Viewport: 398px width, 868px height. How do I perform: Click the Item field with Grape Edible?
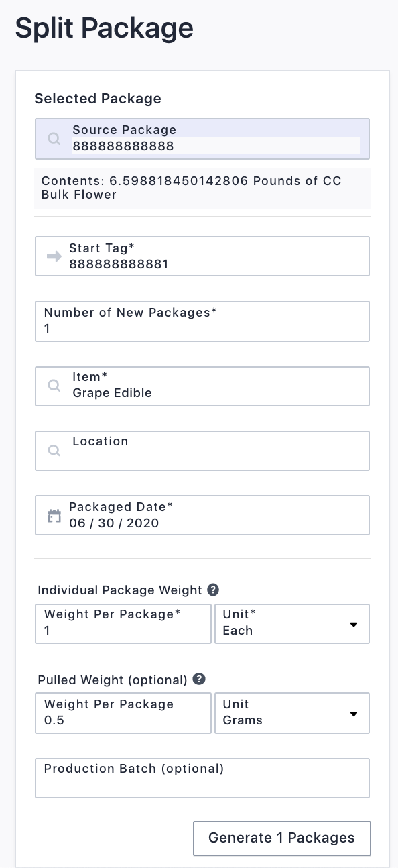[202, 386]
